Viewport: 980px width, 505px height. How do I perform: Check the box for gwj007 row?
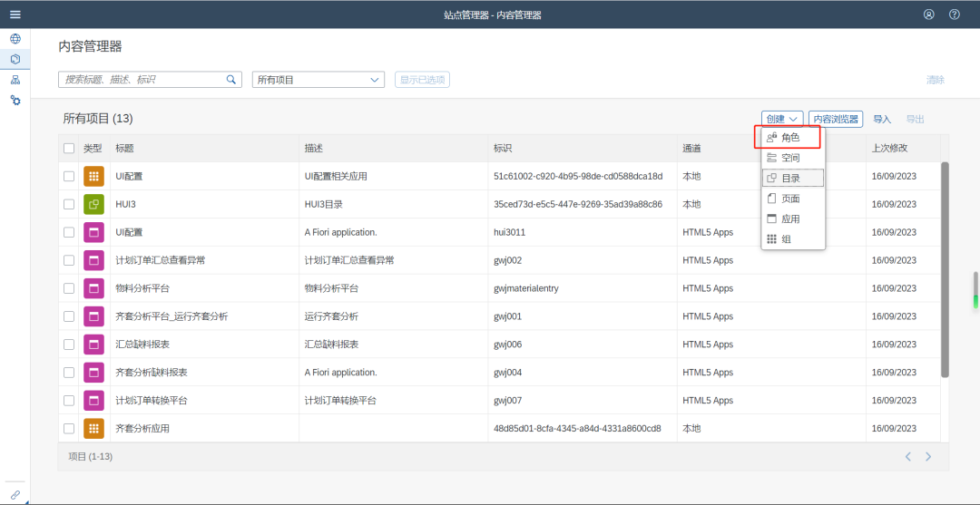point(69,401)
